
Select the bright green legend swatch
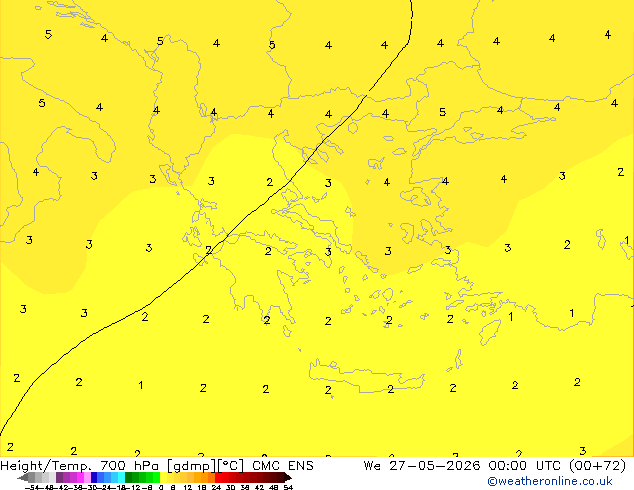156,477
